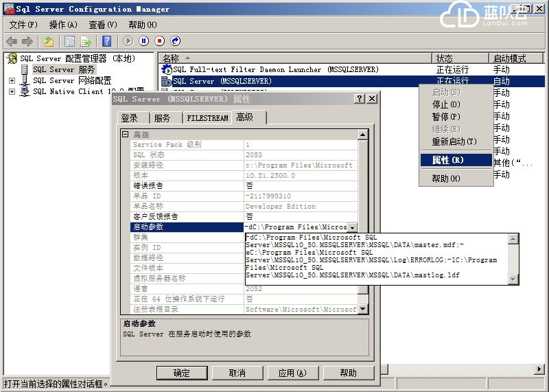
Task: Click the Forward arrow toolbar icon
Action: pyautogui.click(x=27, y=41)
